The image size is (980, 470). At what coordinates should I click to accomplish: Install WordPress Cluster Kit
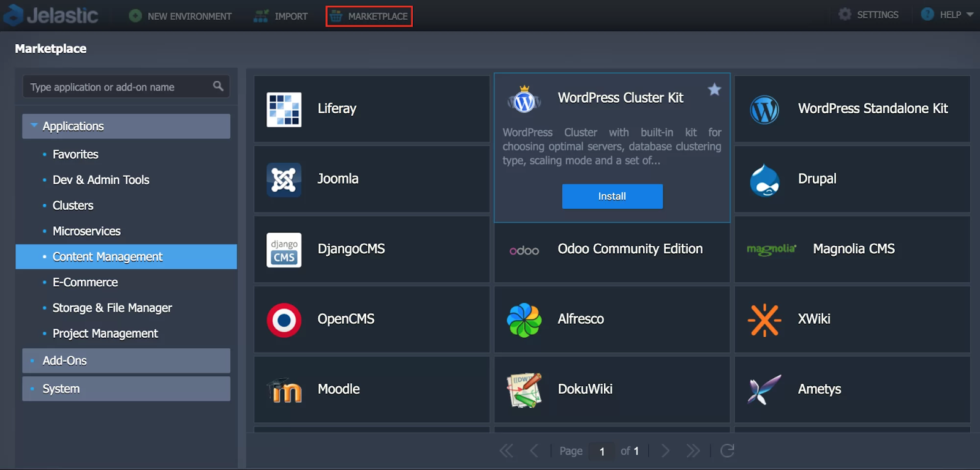pos(612,196)
